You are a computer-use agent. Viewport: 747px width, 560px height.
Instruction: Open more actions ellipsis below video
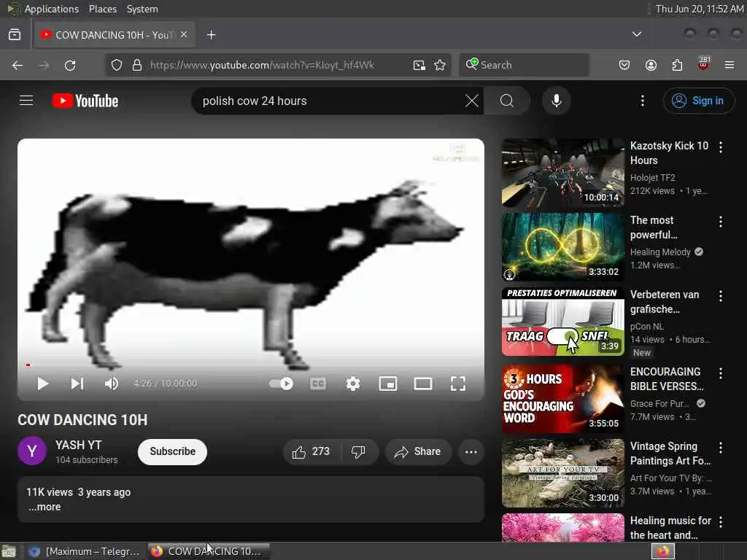[x=471, y=451]
